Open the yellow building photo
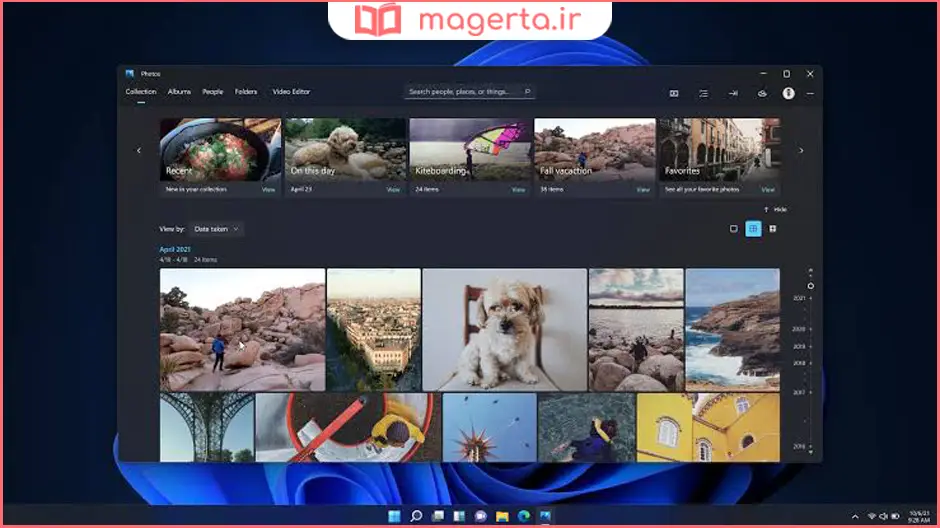The width and height of the screenshot is (940, 528). pos(709,427)
